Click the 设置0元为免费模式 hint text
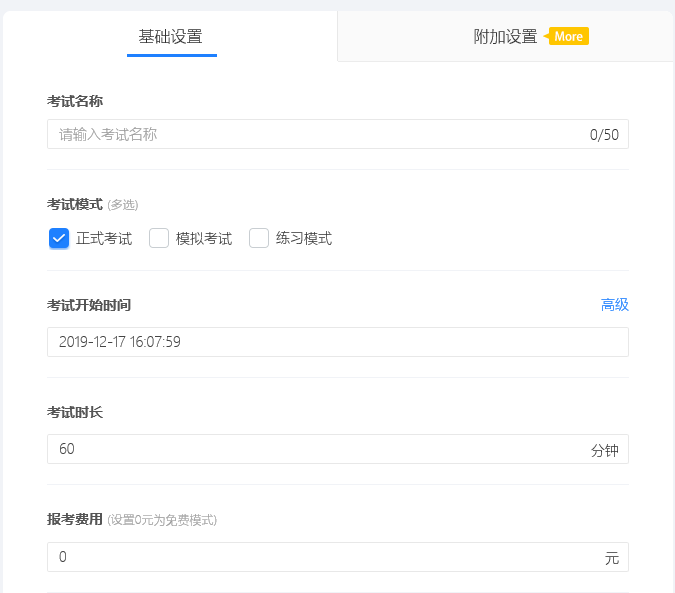 click(x=162, y=520)
